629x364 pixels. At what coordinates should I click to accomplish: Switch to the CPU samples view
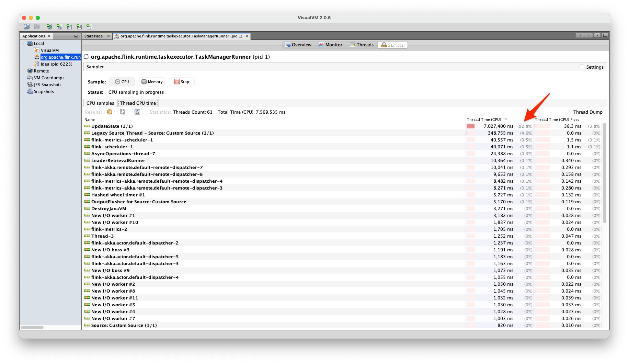(100, 103)
